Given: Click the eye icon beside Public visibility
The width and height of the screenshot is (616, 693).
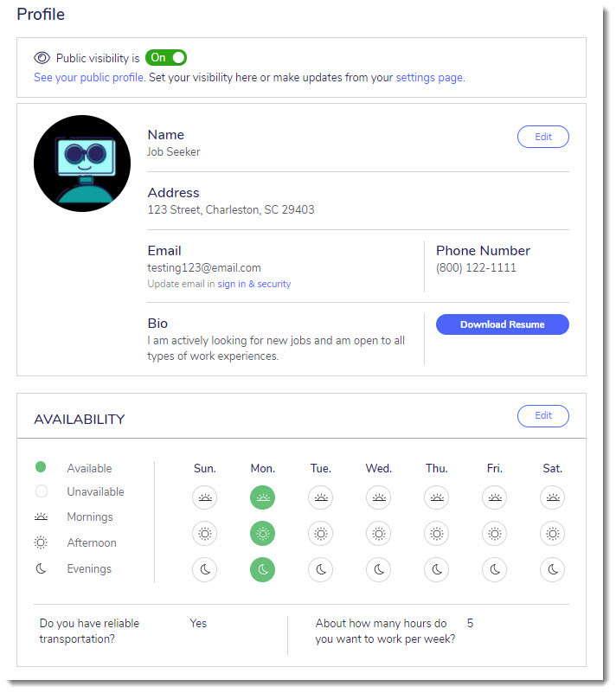Looking at the screenshot, I should (42, 58).
